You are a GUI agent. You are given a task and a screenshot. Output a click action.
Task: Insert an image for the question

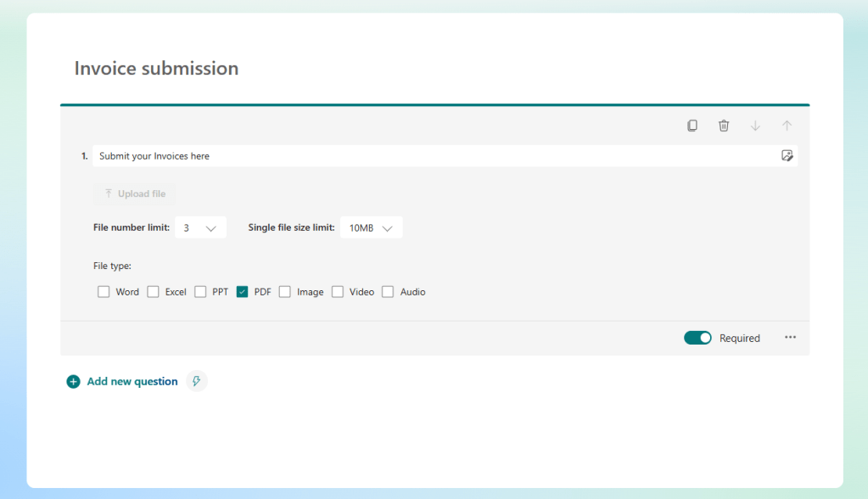point(787,155)
